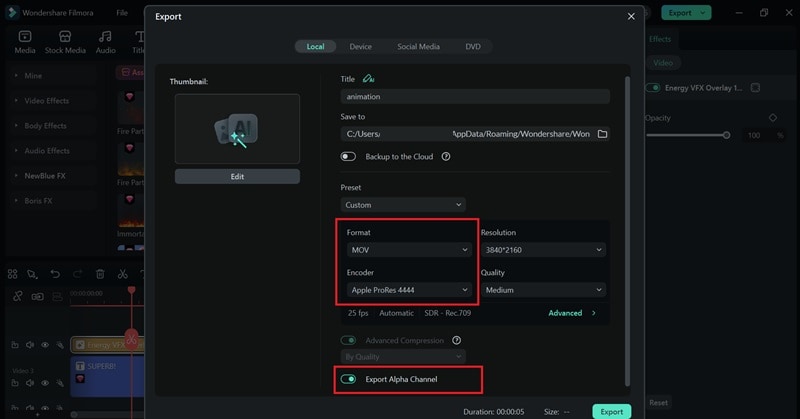
Task: Open the Quality Medium dropdown
Action: coord(543,289)
